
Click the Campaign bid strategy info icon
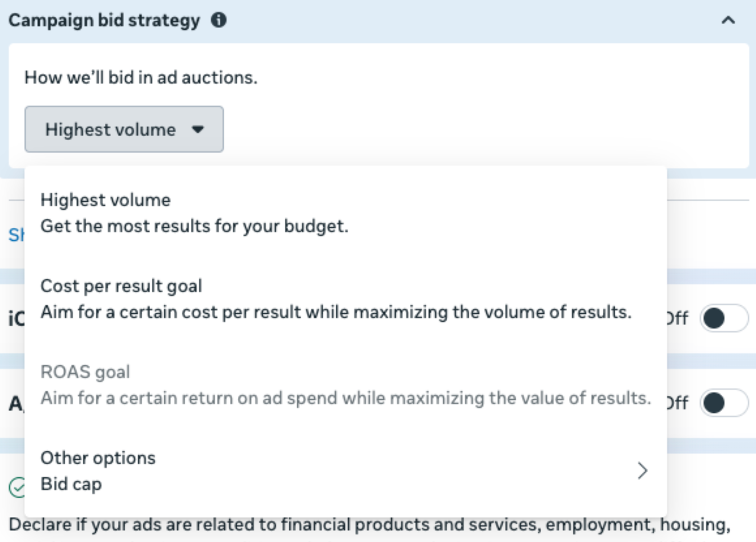point(220,20)
